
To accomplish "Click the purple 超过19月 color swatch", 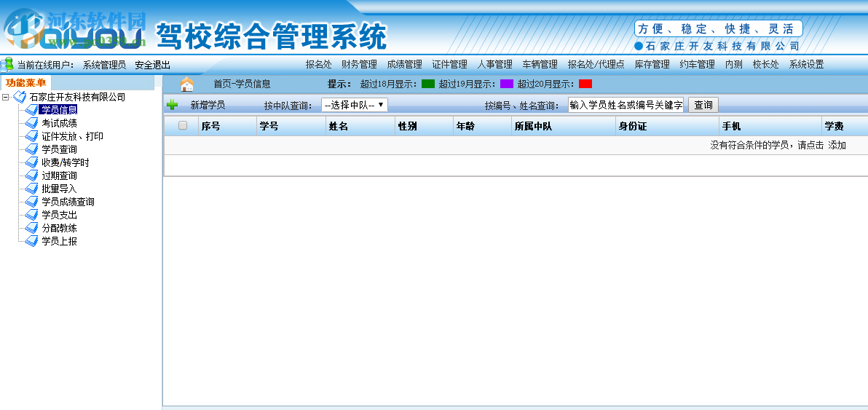I will pyautogui.click(x=507, y=84).
